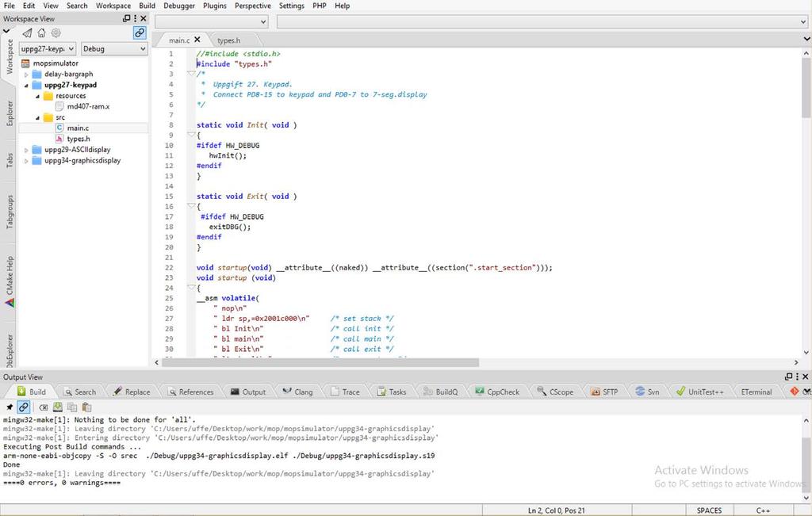812x516 pixels.
Task: Switch to the SFTP tab
Action: click(x=604, y=392)
